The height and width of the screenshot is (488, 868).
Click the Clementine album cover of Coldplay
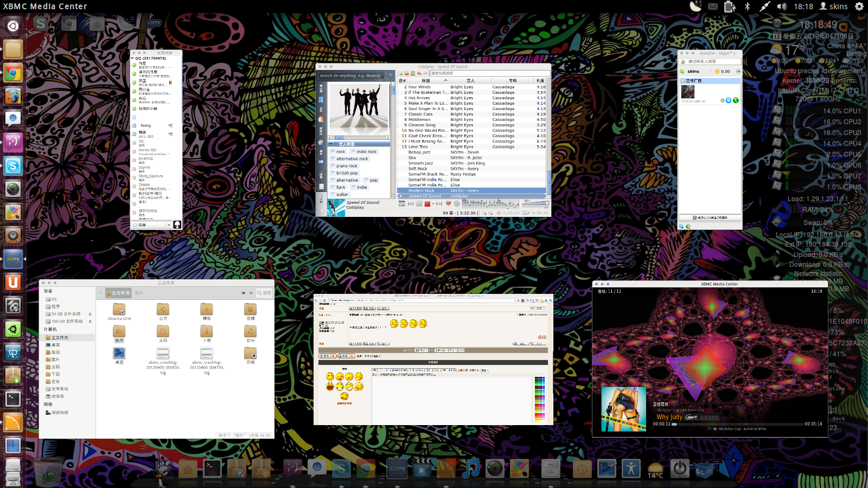tap(336, 208)
